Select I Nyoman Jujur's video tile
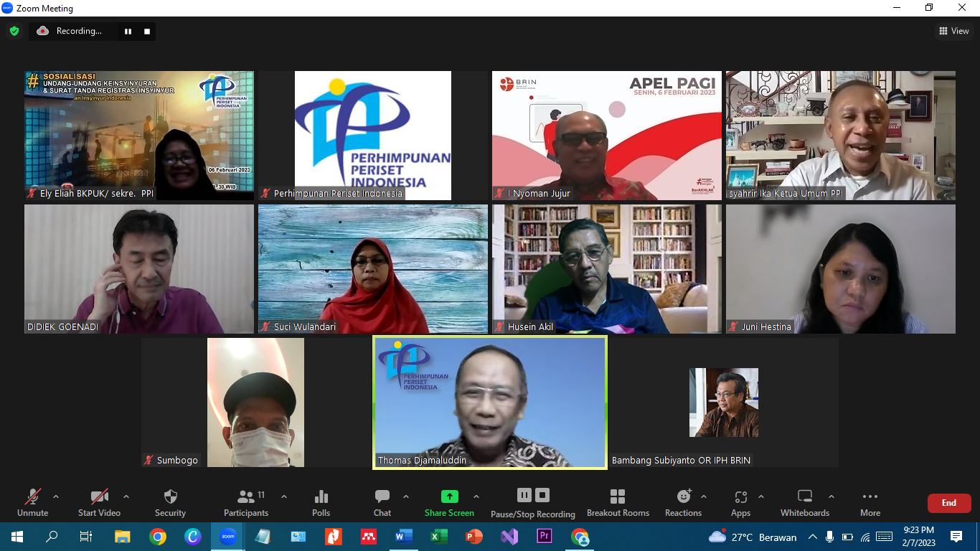This screenshot has width=980, height=551. (x=607, y=135)
